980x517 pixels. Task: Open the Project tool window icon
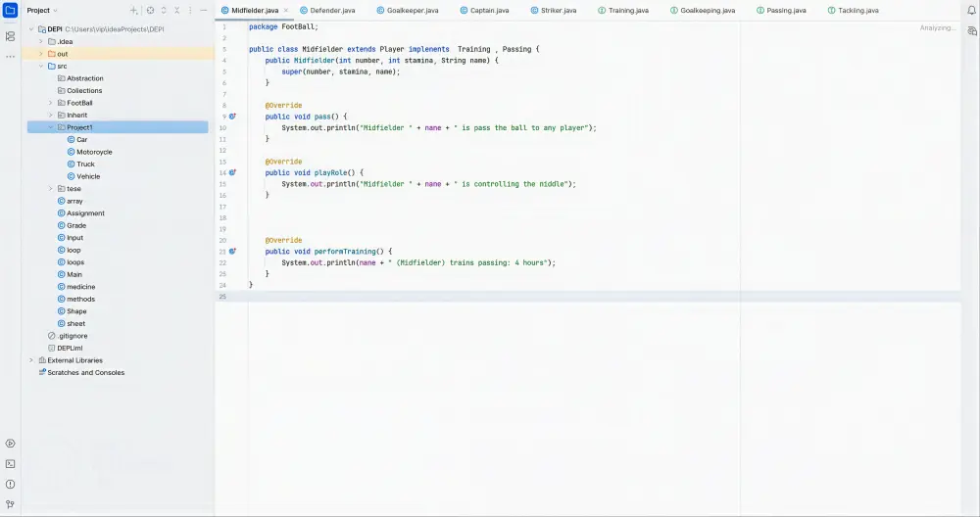pos(10,10)
